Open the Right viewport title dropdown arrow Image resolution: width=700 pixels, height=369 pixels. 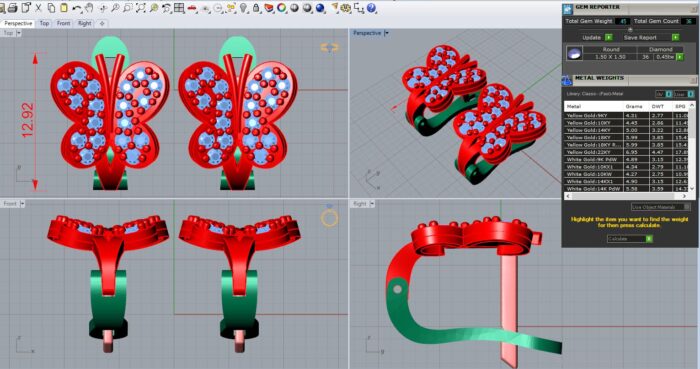pos(372,204)
